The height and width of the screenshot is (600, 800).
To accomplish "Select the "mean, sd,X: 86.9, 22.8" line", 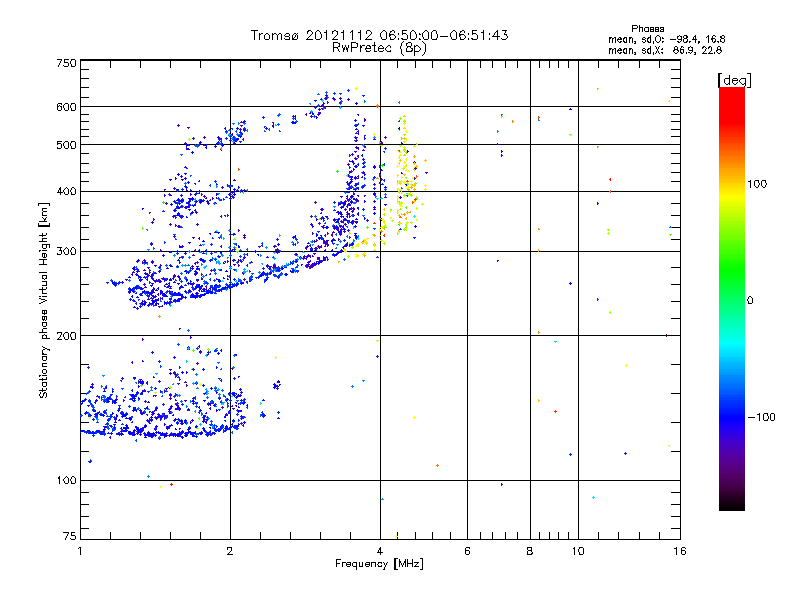I will click(665, 50).
